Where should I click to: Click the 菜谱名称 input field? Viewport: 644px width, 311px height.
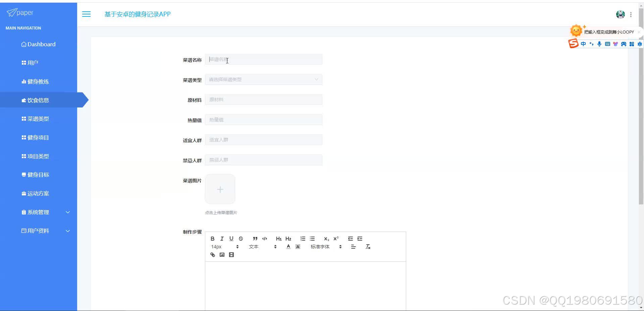(263, 59)
